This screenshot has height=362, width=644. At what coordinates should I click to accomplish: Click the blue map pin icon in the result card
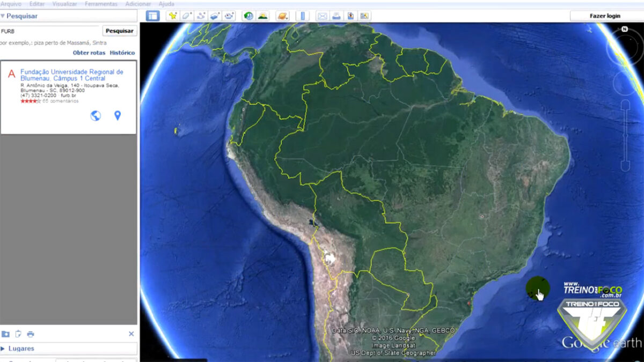pos(118,115)
